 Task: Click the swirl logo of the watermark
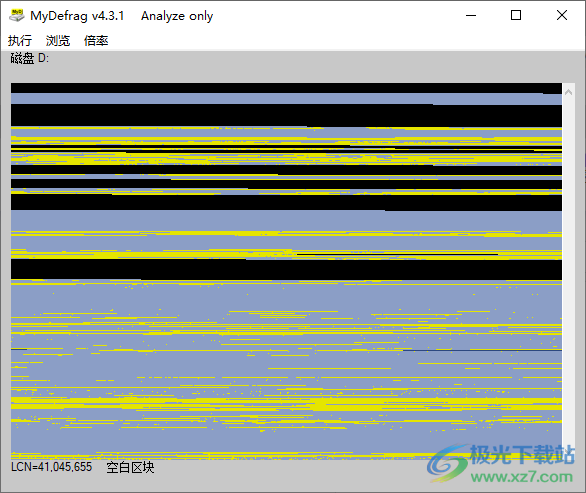(x=447, y=463)
